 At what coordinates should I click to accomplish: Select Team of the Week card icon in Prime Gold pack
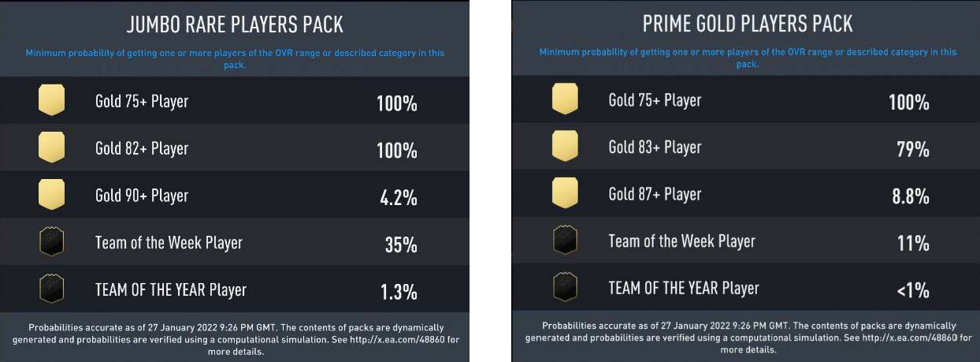(565, 241)
